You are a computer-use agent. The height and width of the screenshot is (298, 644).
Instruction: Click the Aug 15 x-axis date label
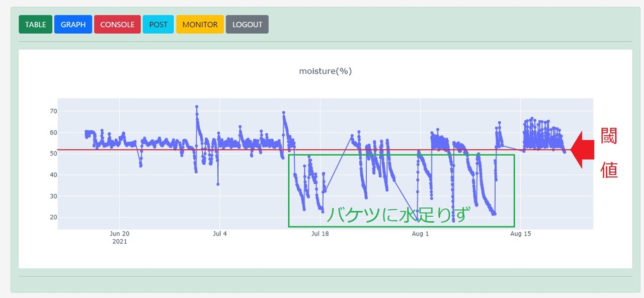(x=520, y=234)
